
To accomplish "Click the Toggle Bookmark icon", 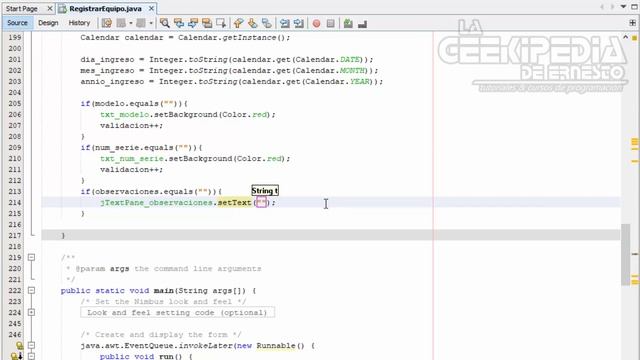I will [267, 23].
